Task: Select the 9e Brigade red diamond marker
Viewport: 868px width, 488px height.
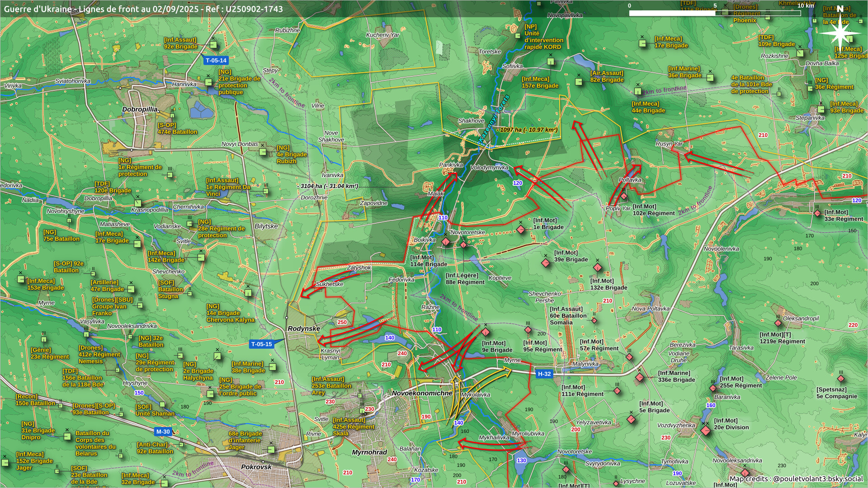Action: 486,333
